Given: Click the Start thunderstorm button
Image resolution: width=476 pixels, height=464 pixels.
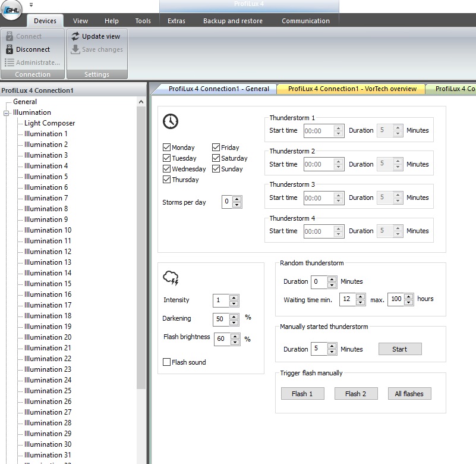Looking at the screenshot, I should [400, 349].
